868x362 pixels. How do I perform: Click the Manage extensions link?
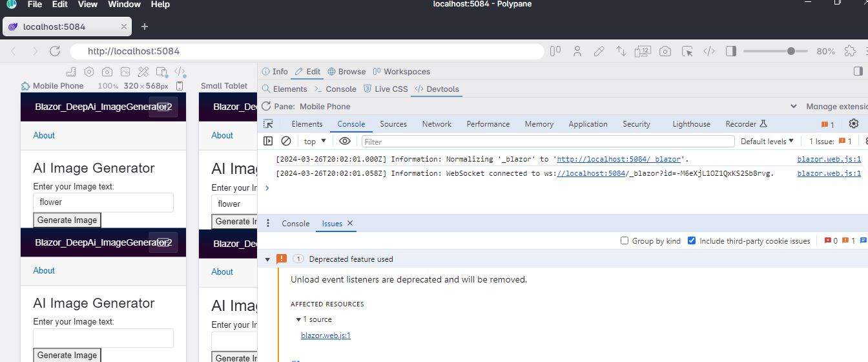pyautogui.click(x=837, y=106)
